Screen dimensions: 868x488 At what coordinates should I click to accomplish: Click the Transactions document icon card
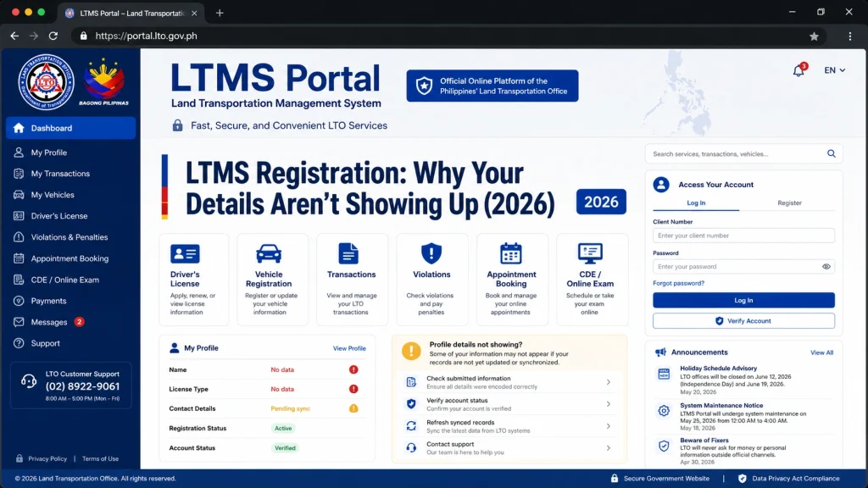tap(348, 253)
